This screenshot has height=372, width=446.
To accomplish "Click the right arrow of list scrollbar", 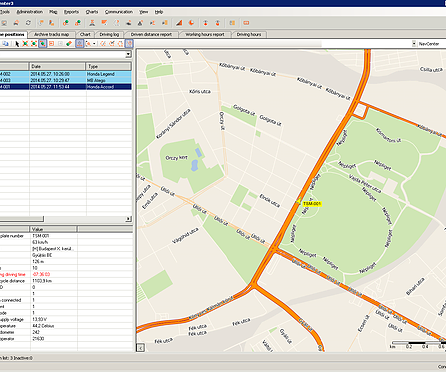I will coord(129,219).
